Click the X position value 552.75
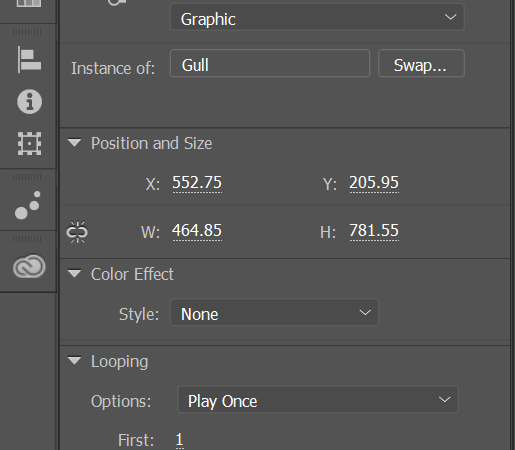515x450 pixels. tap(197, 183)
